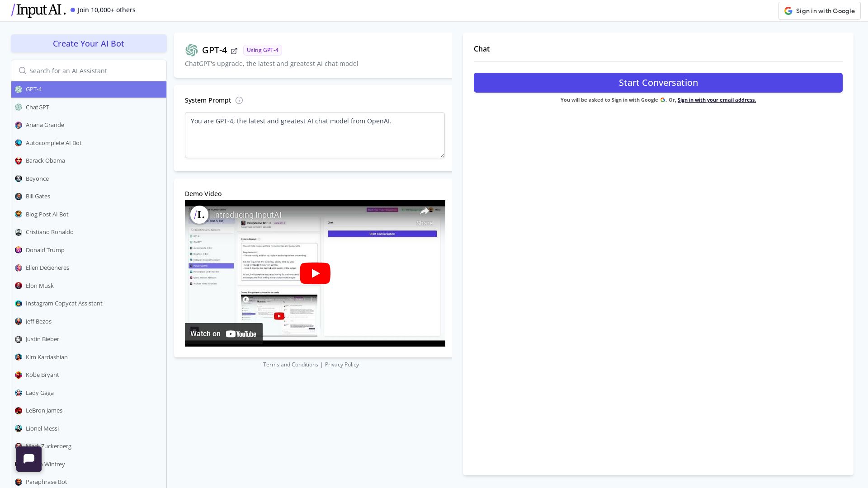Open the GPT-4 external link icon
The width and height of the screenshot is (868, 488).
point(234,51)
